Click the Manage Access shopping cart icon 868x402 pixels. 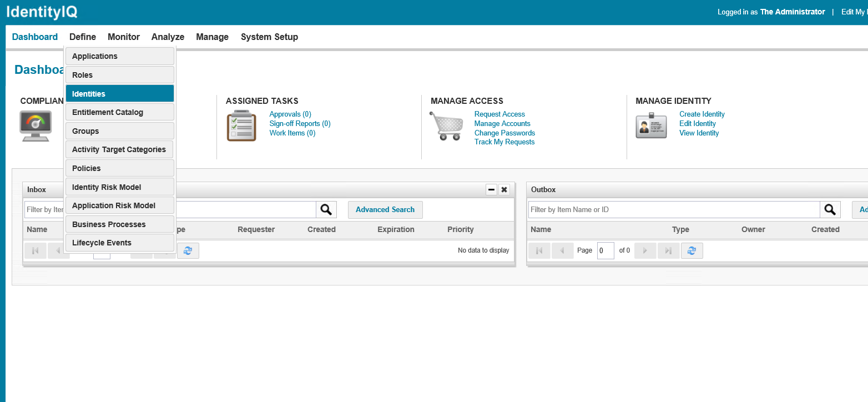[446, 125]
